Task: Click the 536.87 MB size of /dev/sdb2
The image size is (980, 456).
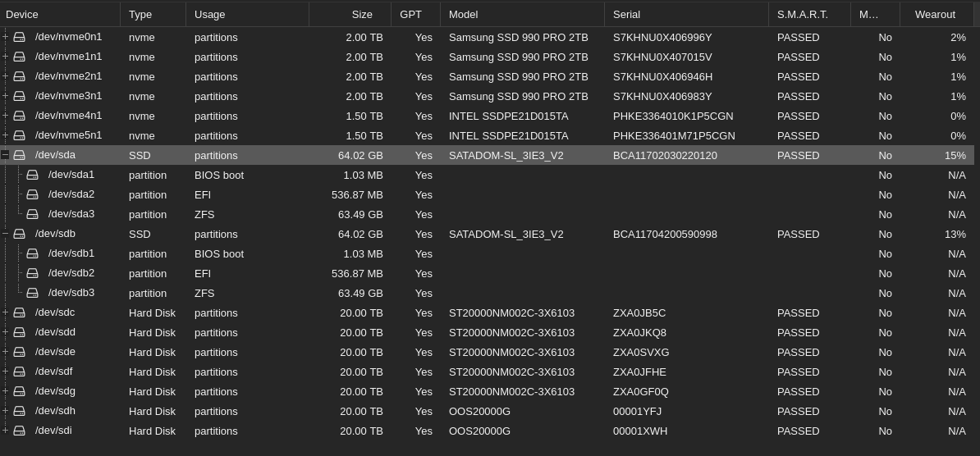Action: [x=357, y=274]
